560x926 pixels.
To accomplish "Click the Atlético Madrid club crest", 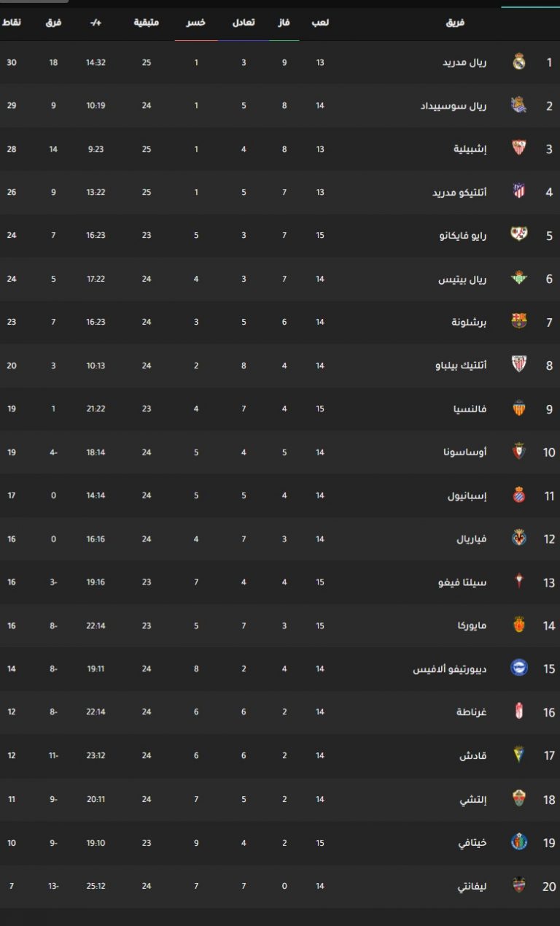I will pos(518,192).
